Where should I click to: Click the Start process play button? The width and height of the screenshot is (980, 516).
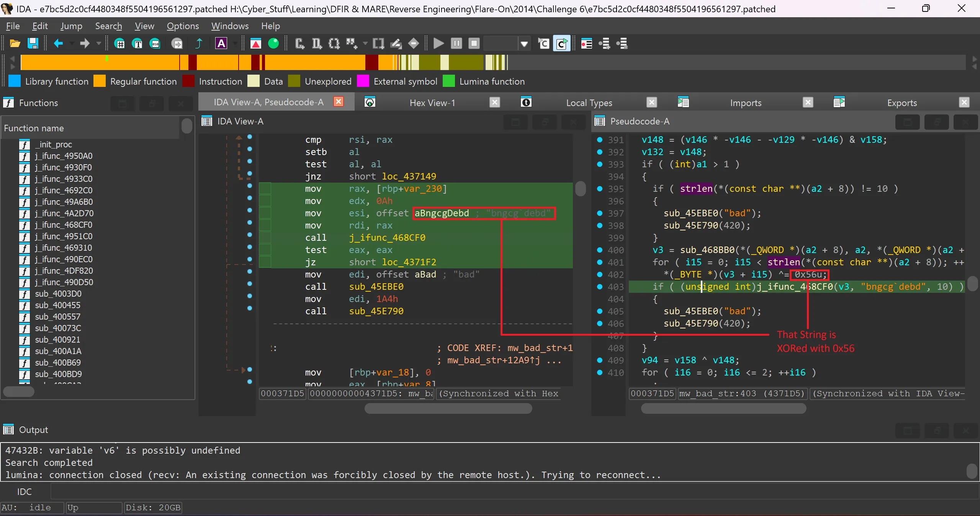coord(438,44)
